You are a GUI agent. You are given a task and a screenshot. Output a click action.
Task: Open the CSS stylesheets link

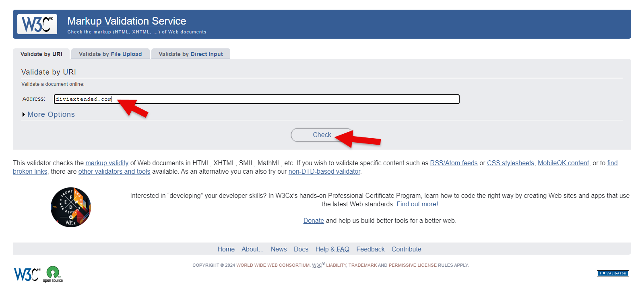tap(510, 163)
